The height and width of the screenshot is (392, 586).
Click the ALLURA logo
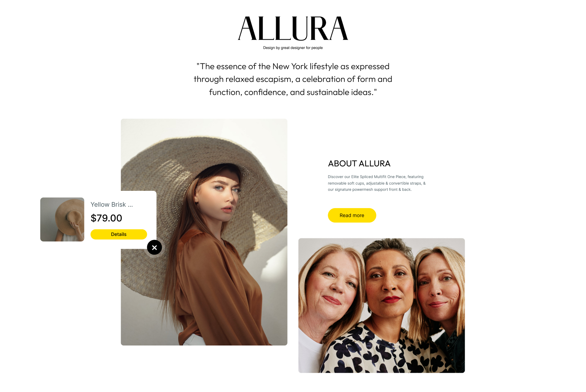click(x=293, y=29)
